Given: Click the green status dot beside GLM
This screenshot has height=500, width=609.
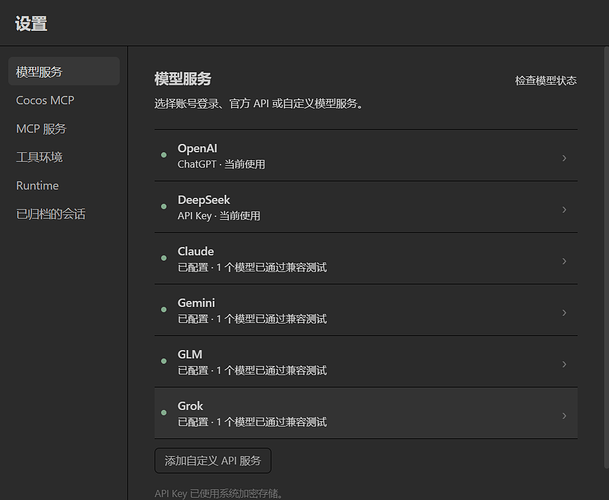Looking at the screenshot, I should click(x=164, y=361).
